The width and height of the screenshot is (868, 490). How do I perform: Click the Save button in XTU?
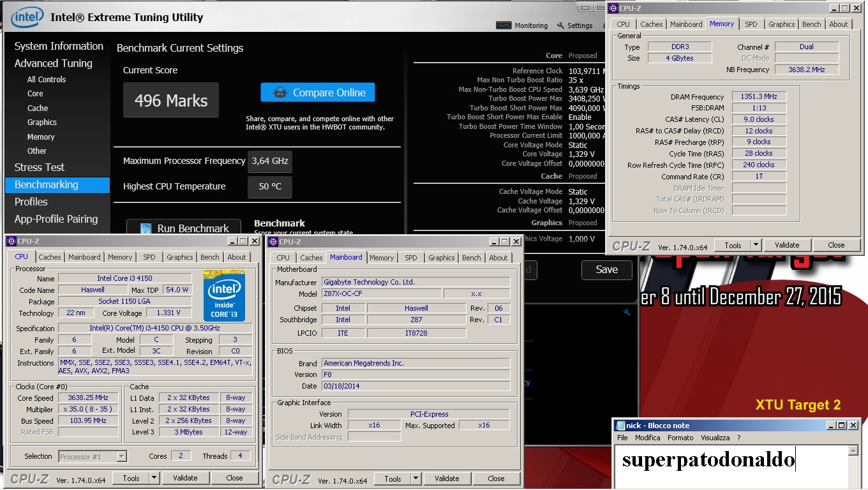[x=606, y=269]
